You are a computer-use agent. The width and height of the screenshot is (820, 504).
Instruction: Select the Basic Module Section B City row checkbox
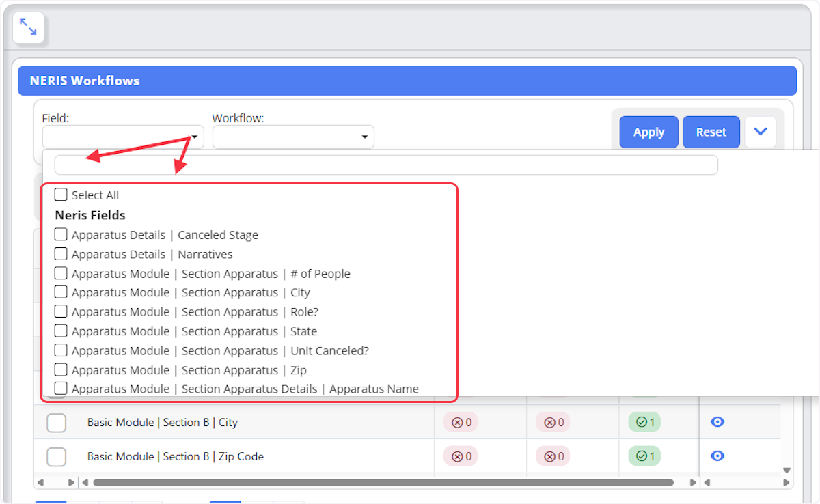pos(56,423)
